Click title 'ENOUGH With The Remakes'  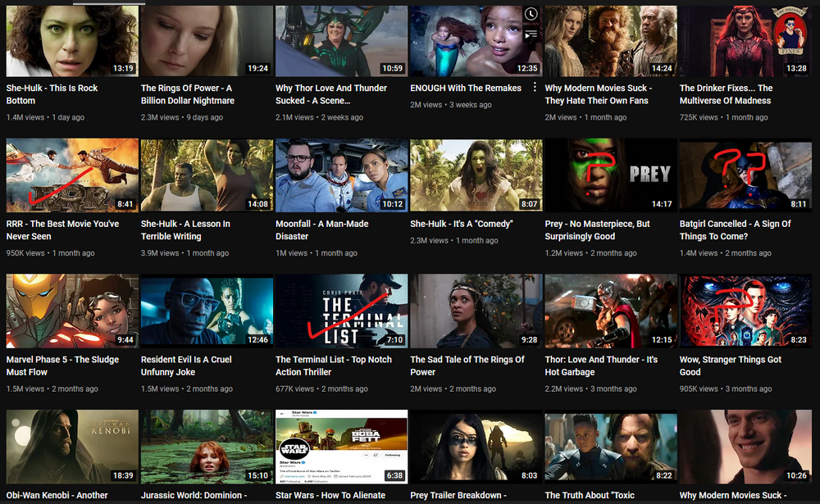[x=466, y=88]
